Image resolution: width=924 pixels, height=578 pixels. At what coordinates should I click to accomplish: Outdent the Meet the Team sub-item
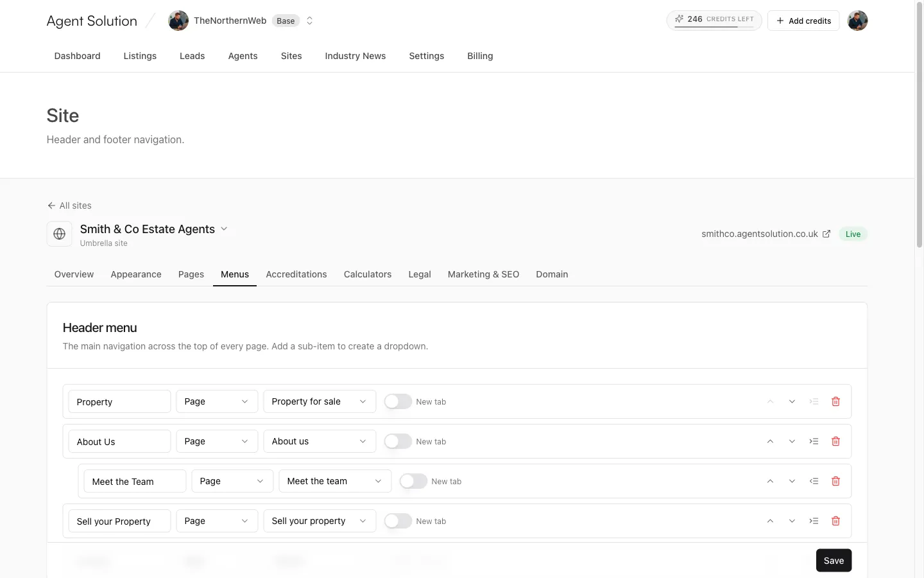point(814,481)
